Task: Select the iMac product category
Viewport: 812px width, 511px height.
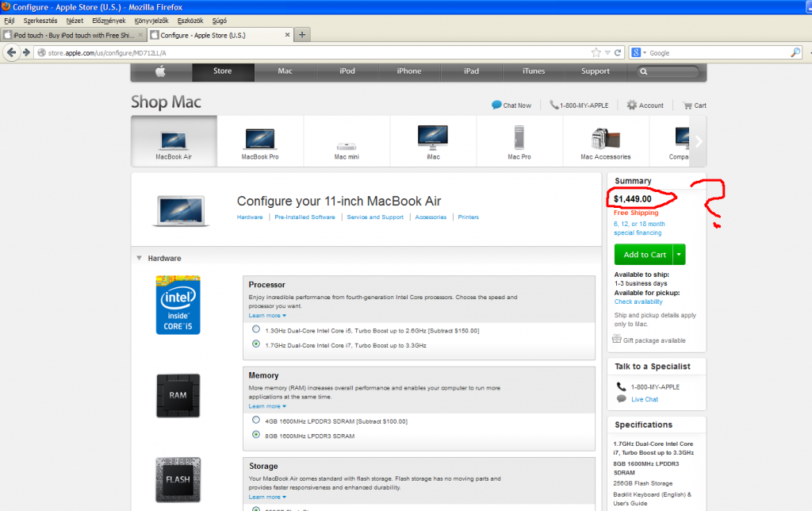Action: click(433, 141)
